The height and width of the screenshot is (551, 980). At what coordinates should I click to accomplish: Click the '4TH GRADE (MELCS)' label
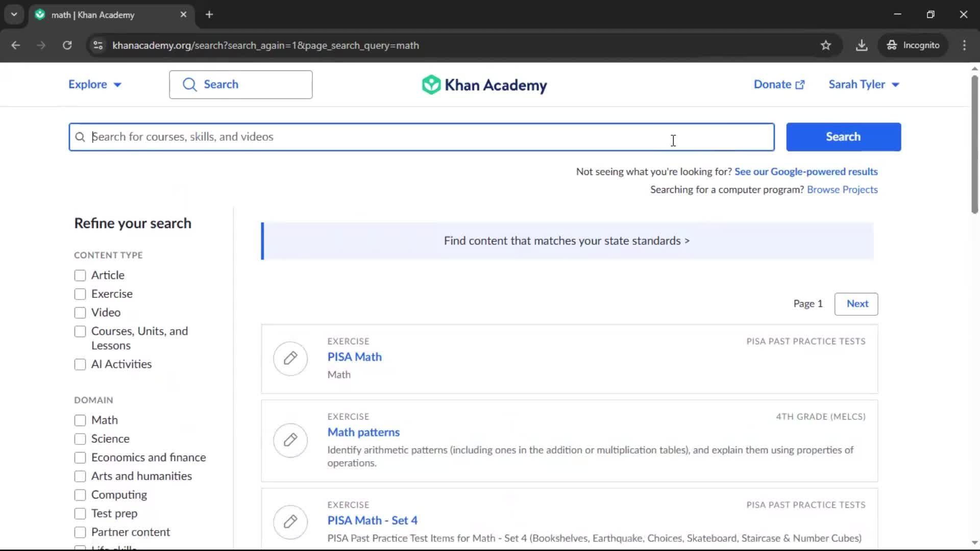pos(821,417)
